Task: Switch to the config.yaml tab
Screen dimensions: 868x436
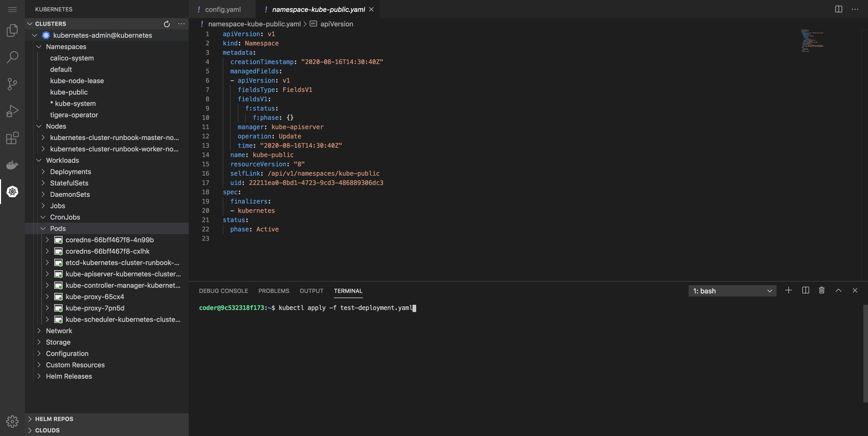Action: [x=222, y=9]
